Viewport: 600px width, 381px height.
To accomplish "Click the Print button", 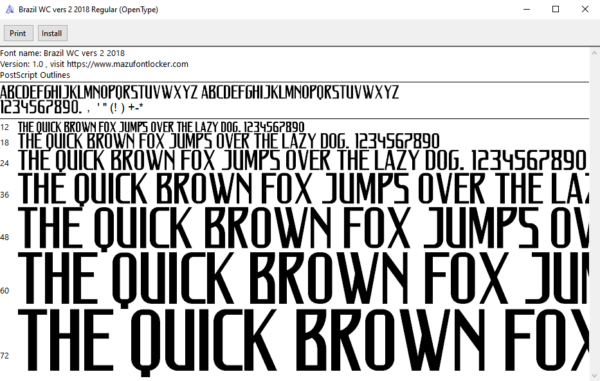I will click(18, 33).
